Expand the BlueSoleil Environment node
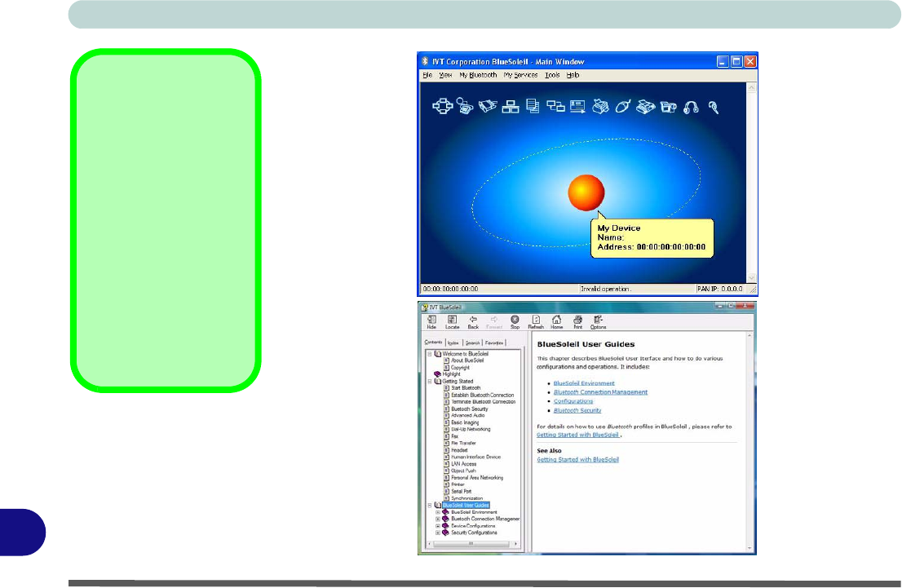The image size is (902, 588). pos(438,512)
